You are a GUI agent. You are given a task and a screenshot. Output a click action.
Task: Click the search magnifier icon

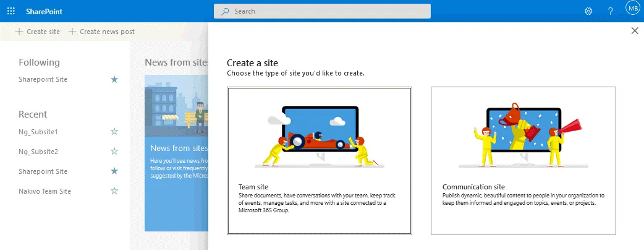225,11
